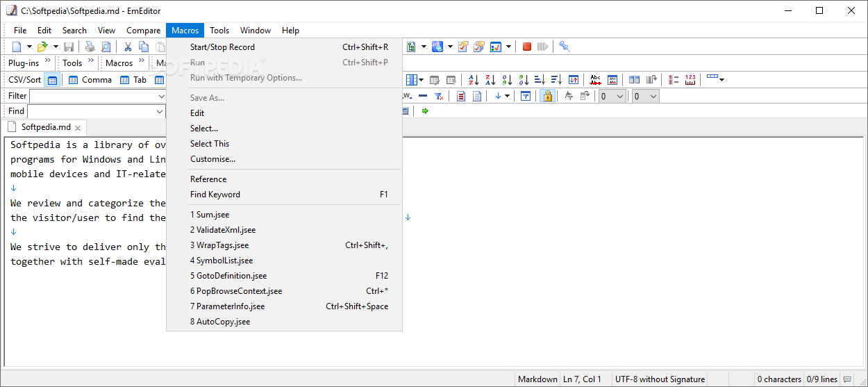Open the Compare menu
The image size is (868, 387).
coord(143,30)
